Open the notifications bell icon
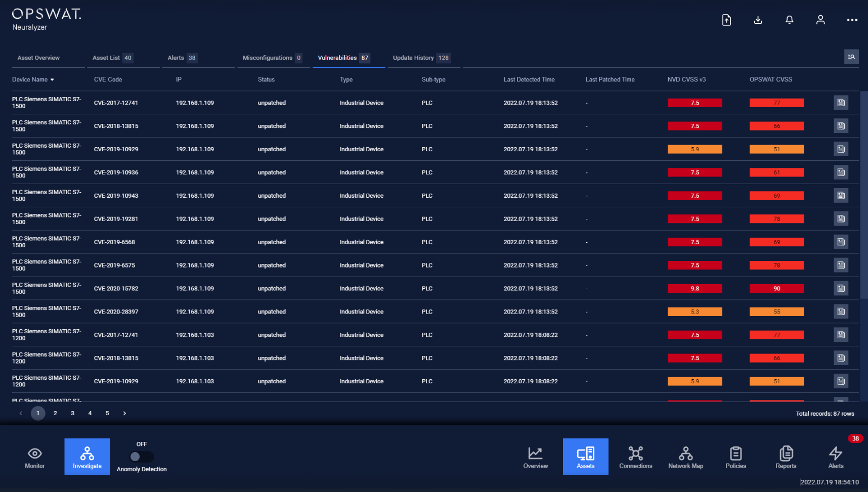Image resolution: width=868 pixels, height=492 pixels. [789, 20]
